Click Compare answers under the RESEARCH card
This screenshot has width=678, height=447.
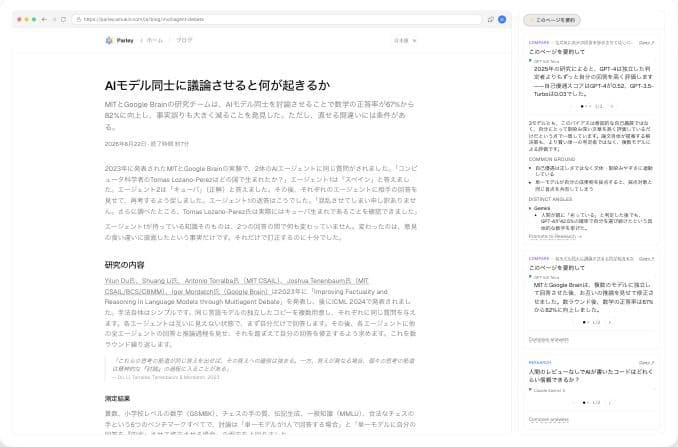click(549, 419)
